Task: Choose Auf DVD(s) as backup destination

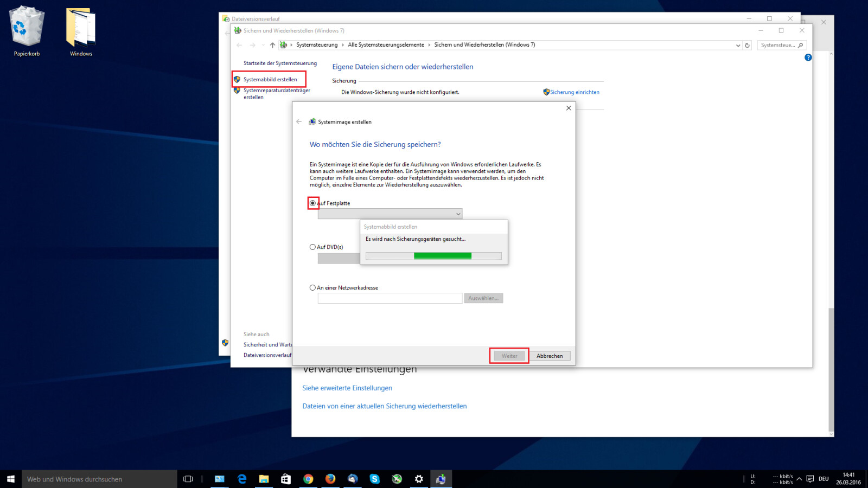Action: [312, 247]
